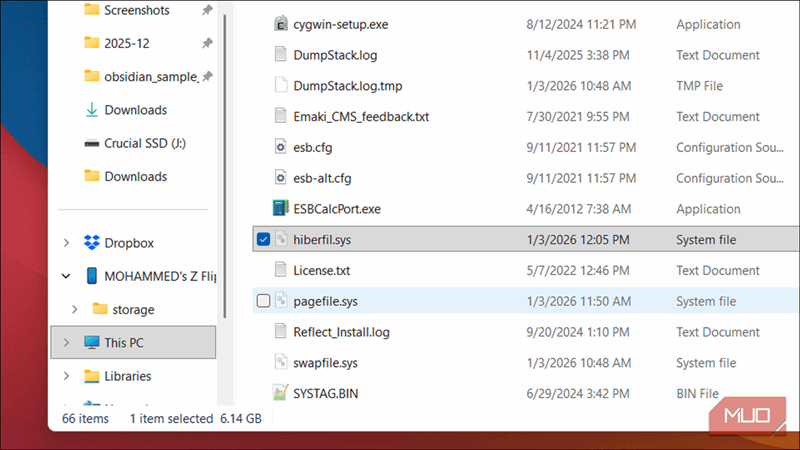Expand the Libraries tree node
This screenshot has width=800, height=450.
pyautogui.click(x=67, y=376)
